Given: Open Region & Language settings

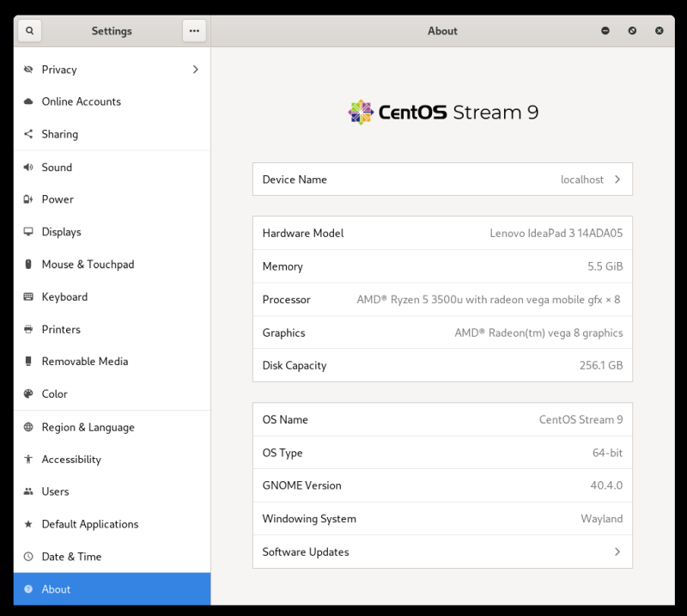Looking at the screenshot, I should pos(112,427).
